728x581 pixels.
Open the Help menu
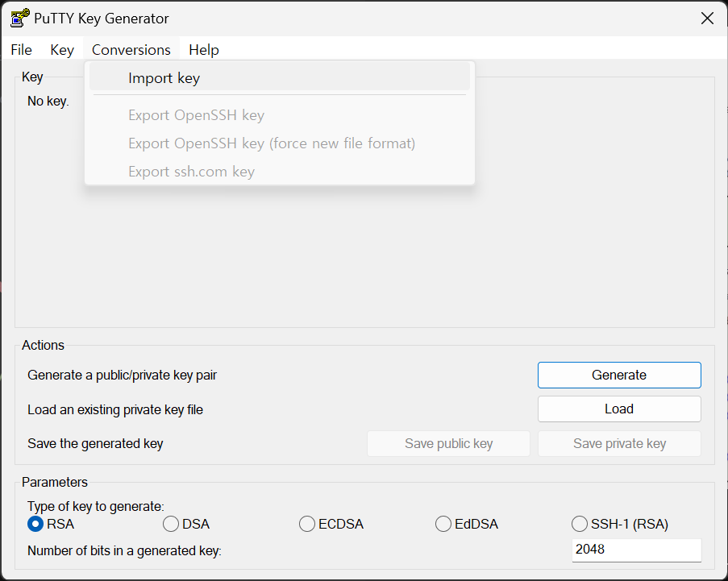click(x=204, y=50)
